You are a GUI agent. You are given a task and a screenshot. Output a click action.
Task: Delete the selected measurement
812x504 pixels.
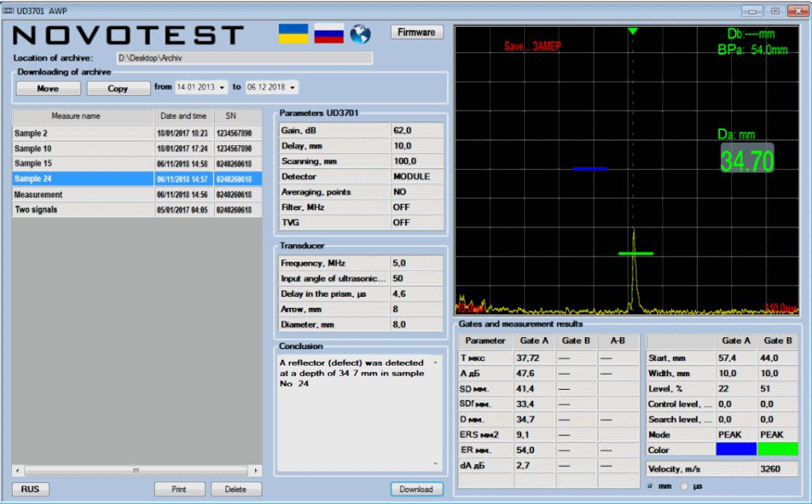(x=236, y=489)
